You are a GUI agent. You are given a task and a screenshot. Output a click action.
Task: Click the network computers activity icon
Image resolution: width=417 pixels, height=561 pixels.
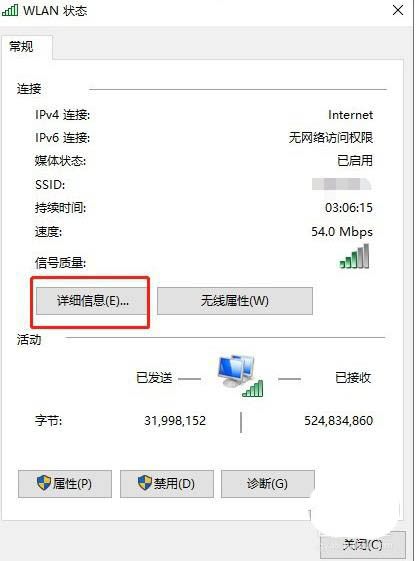click(240, 376)
